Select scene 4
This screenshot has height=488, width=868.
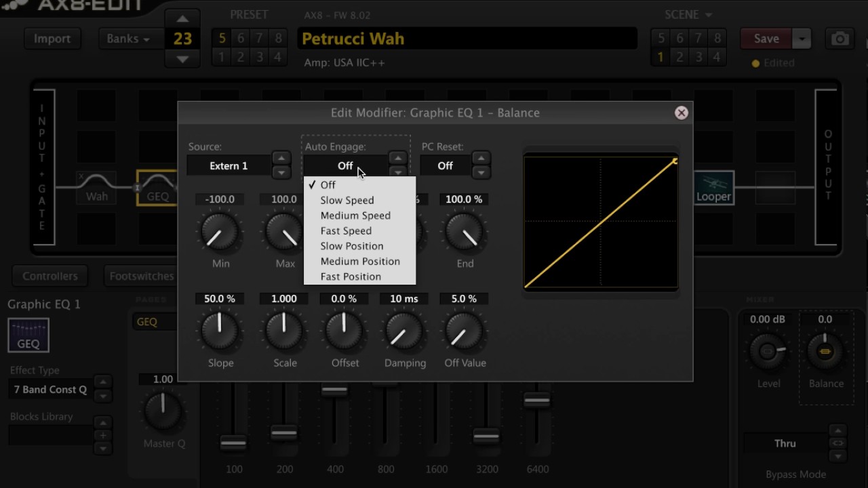tap(716, 57)
